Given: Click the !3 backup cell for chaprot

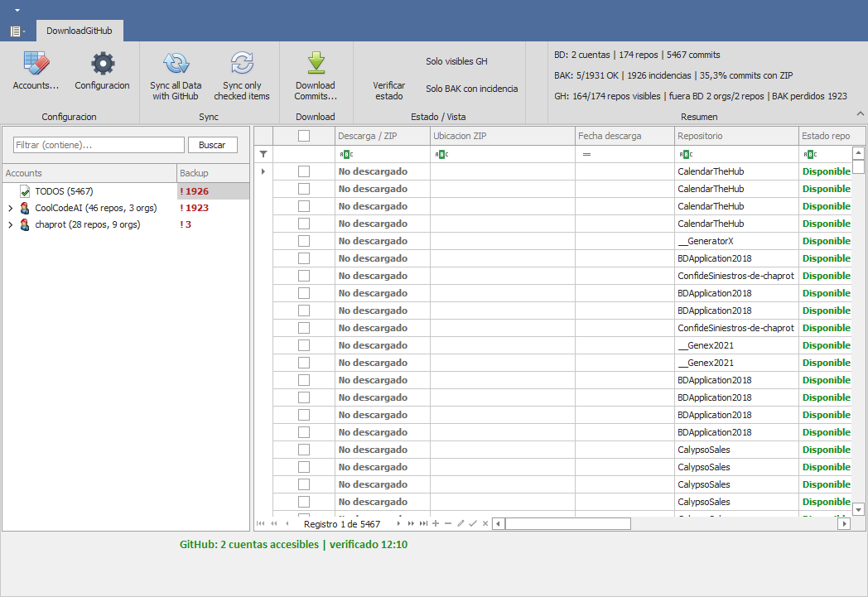Looking at the screenshot, I should click(213, 224).
